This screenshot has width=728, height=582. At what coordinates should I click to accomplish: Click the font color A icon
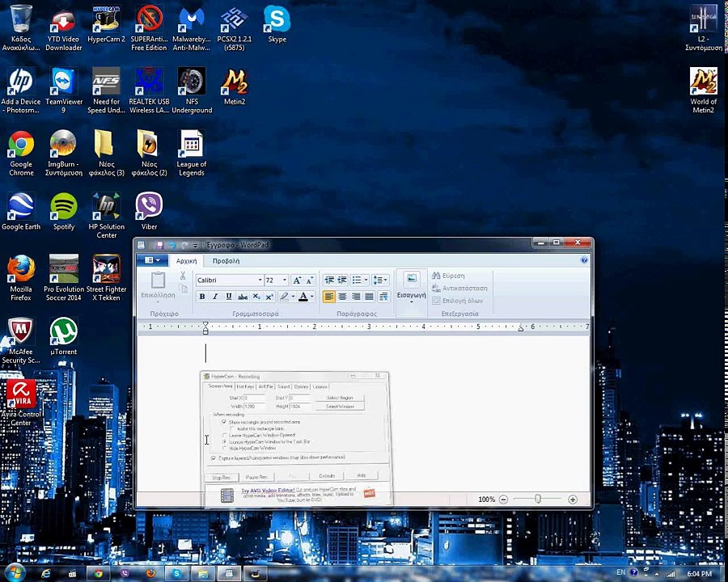point(303,297)
